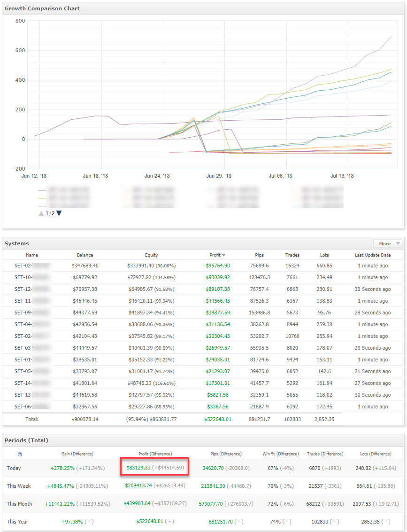Viewport: 407px width, 532px height.
Task: Open the SET-11 system link
Action: point(32,301)
